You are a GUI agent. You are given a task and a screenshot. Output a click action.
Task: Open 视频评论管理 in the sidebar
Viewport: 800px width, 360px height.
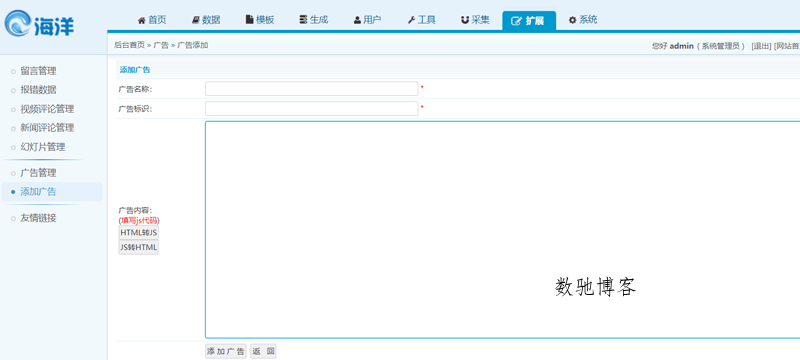coord(47,109)
